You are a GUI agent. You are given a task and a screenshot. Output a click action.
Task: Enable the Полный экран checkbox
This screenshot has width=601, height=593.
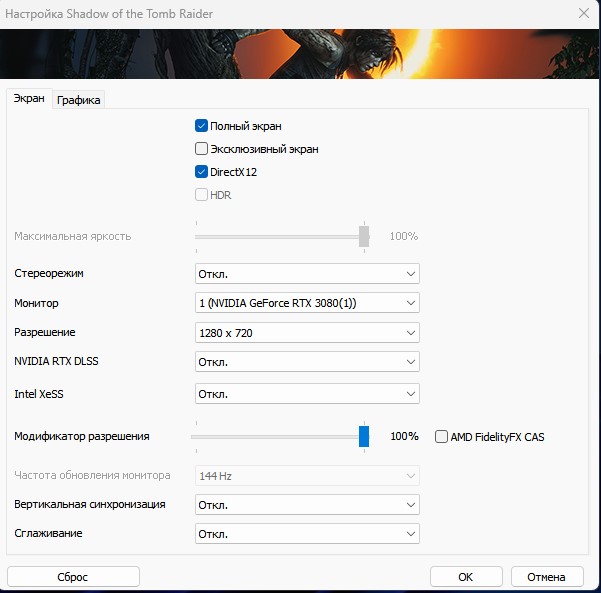click(x=201, y=126)
